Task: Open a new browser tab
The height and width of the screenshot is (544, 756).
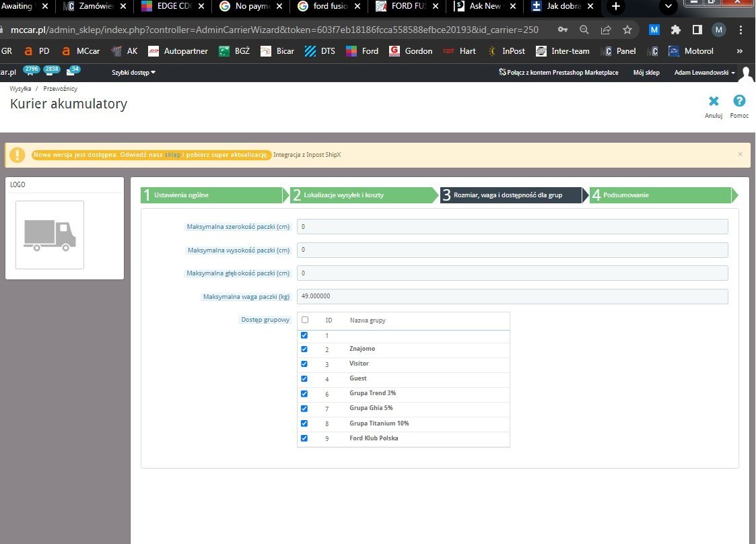Action: [615, 7]
